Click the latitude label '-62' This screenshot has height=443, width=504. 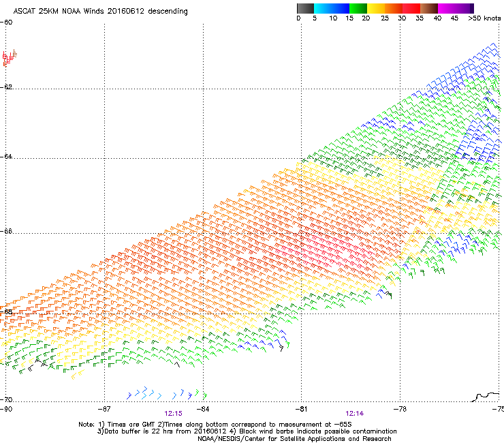coord(6,87)
